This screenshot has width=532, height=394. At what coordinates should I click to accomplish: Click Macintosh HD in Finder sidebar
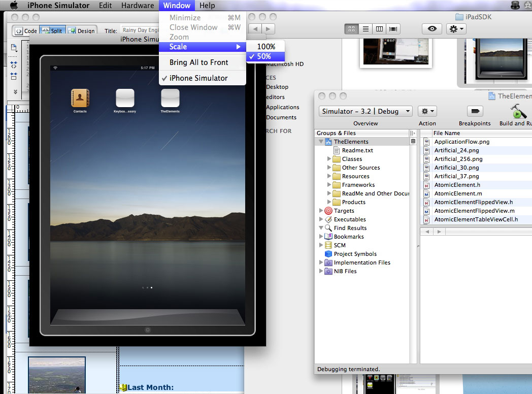(285, 64)
